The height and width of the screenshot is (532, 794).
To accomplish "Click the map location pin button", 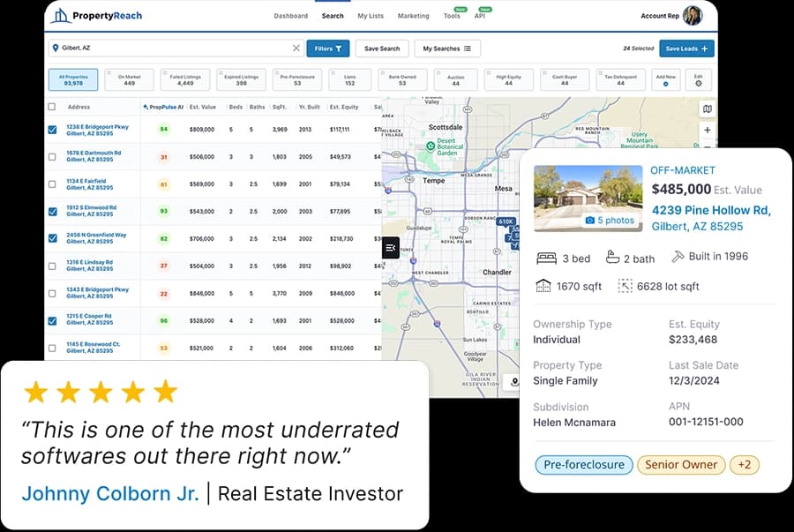I will (x=514, y=381).
